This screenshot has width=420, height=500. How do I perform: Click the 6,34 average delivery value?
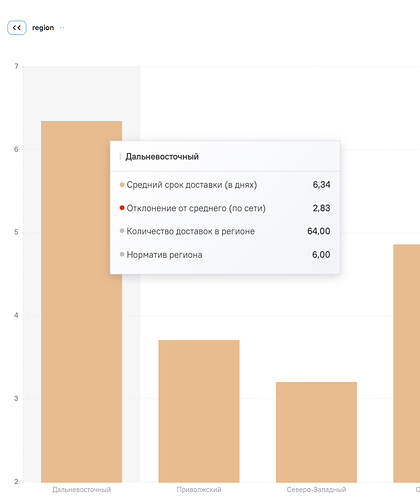click(321, 185)
